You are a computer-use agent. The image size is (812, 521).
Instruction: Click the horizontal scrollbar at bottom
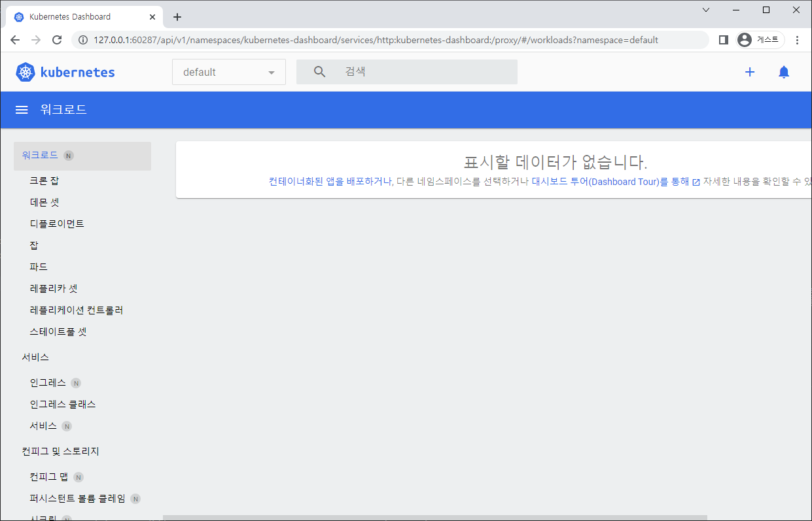[x=434, y=518]
